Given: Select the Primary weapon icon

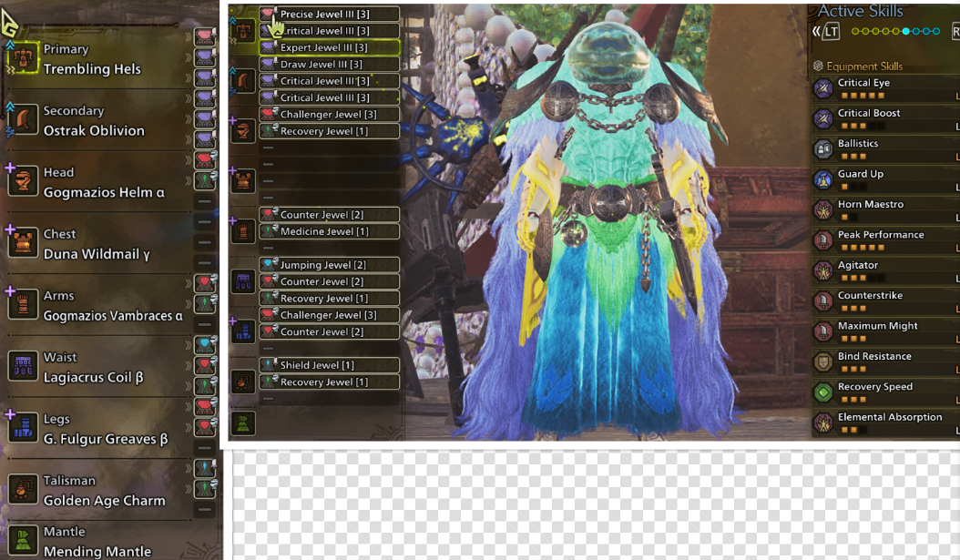Looking at the screenshot, I should (x=23, y=59).
